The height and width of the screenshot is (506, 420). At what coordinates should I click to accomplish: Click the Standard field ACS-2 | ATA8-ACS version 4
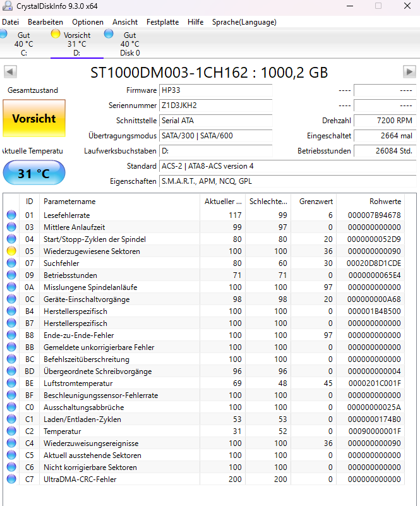click(x=288, y=166)
